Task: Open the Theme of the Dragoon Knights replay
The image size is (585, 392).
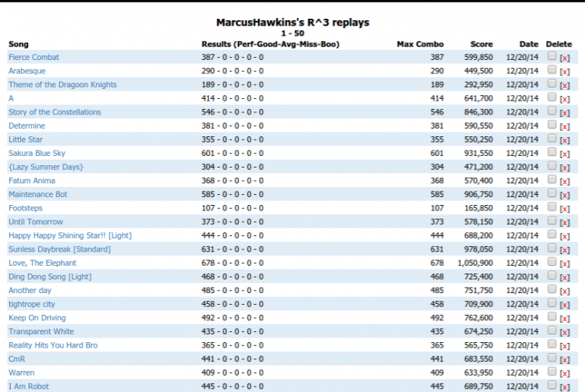Action: click(x=62, y=85)
